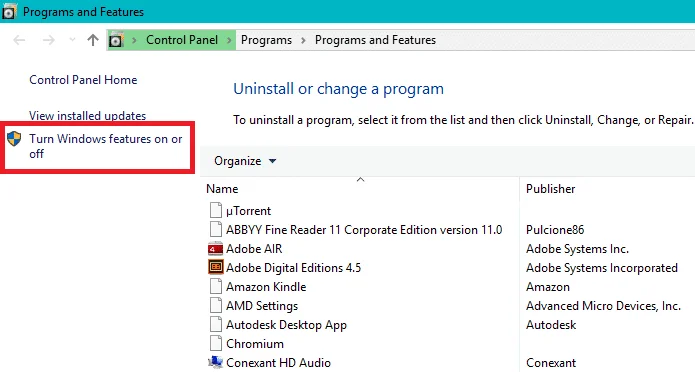
Task: Click the Autodesk Desktop App file icon
Action: [x=215, y=325]
